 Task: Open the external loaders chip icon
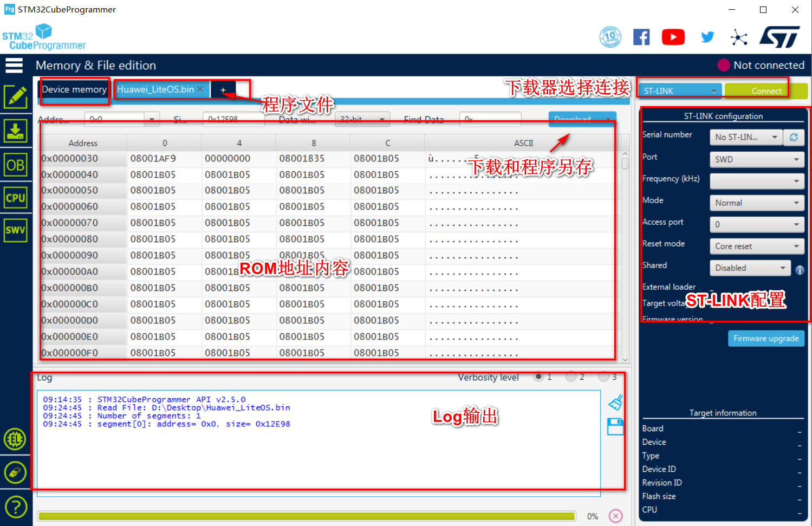(x=15, y=439)
